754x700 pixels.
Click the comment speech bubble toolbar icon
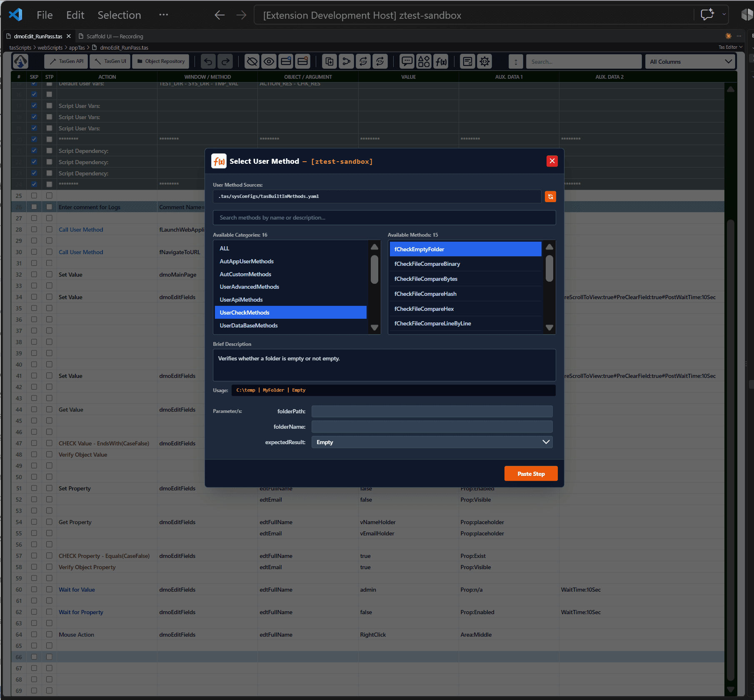coord(407,62)
